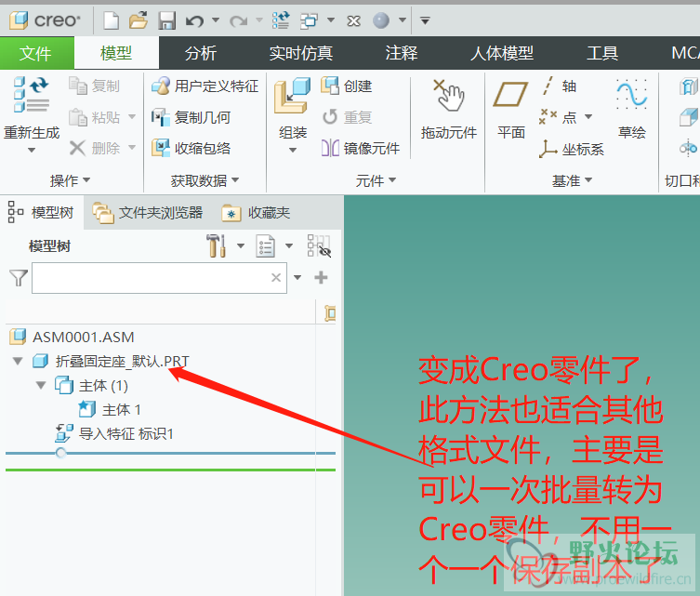Viewport: 700px width, 596px height.
Task: Click User-Defined Feature (用户定义特征)
Action: click(x=205, y=86)
